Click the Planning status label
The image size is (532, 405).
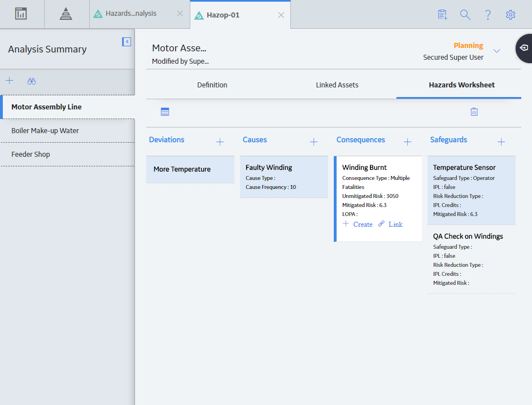point(468,46)
